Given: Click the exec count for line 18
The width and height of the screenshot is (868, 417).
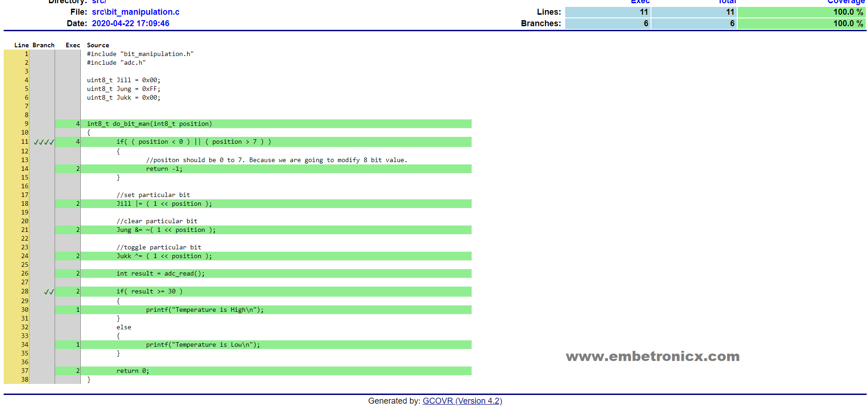Looking at the screenshot, I should (78, 203).
